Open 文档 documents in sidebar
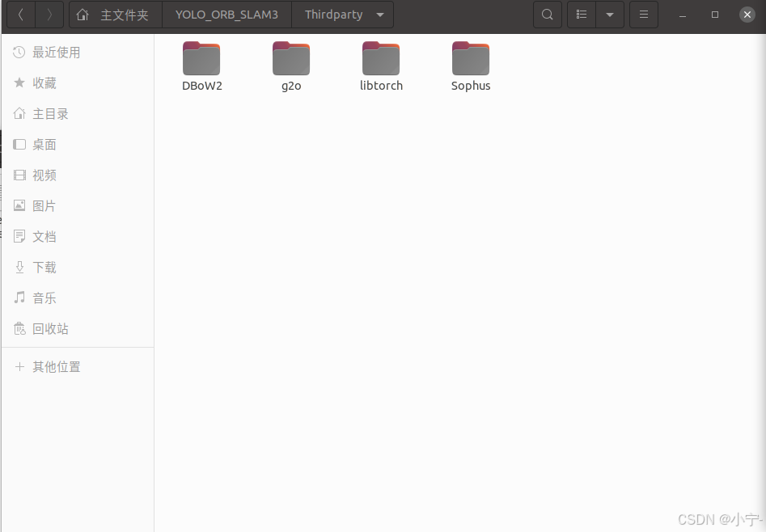This screenshot has height=532, width=766. coord(78,237)
